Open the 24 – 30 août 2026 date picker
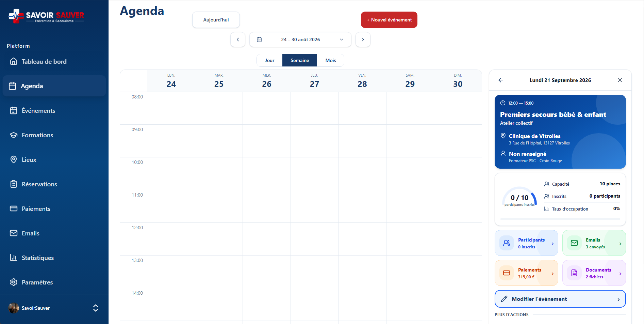This screenshot has height=324, width=644. (x=300, y=40)
